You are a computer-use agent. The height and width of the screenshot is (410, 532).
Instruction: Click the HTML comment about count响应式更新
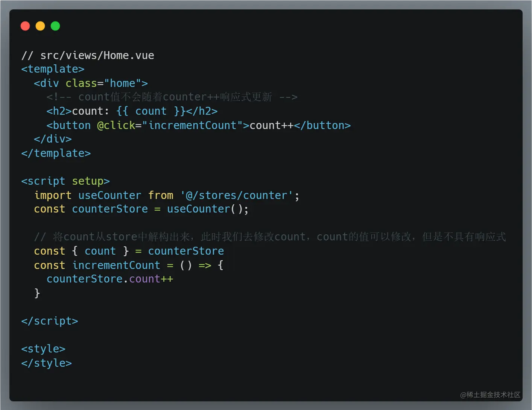(x=172, y=97)
